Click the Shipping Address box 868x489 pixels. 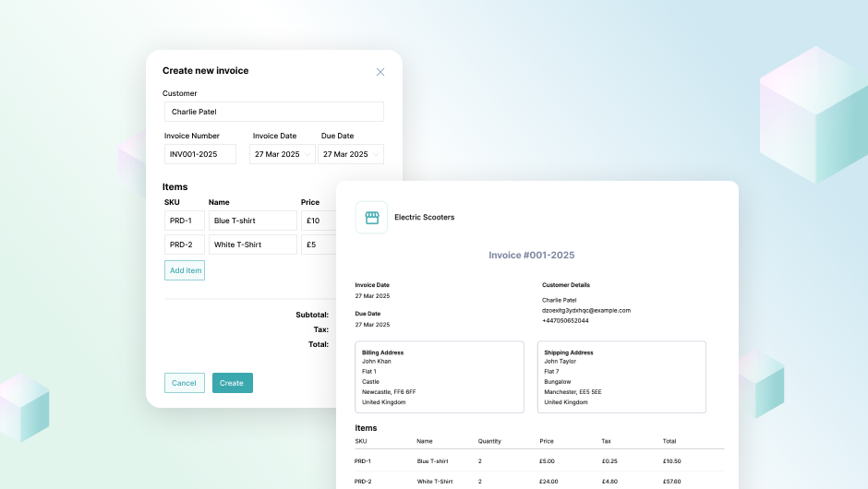(x=621, y=376)
